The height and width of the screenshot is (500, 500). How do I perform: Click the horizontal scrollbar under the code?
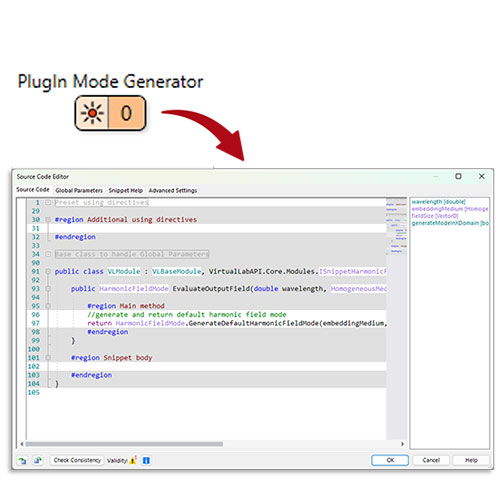tap(124, 444)
